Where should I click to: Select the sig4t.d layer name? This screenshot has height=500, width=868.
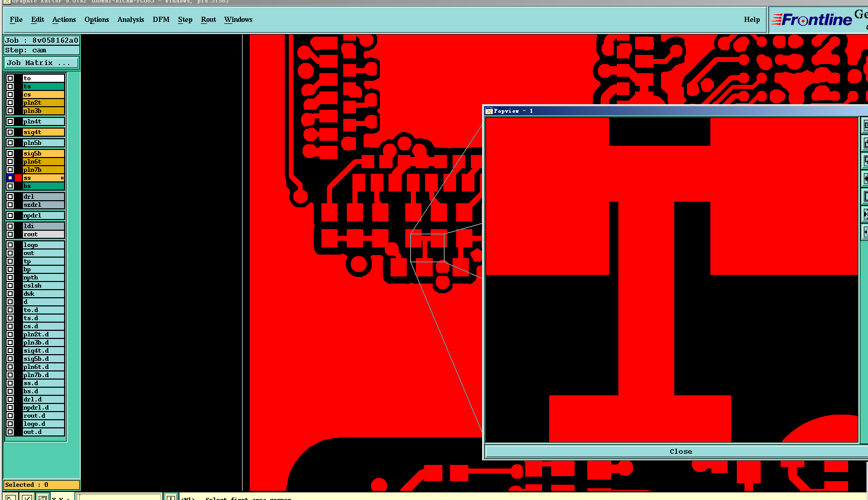coord(44,351)
